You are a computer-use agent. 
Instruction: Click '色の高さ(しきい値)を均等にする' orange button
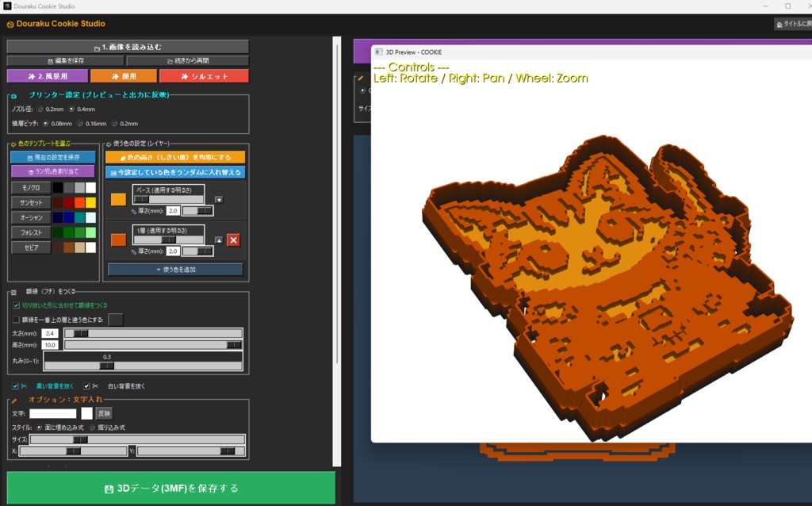point(175,157)
